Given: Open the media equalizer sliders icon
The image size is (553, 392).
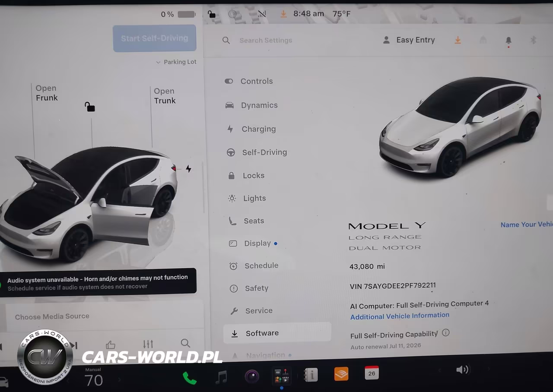Looking at the screenshot, I should pyautogui.click(x=148, y=344).
